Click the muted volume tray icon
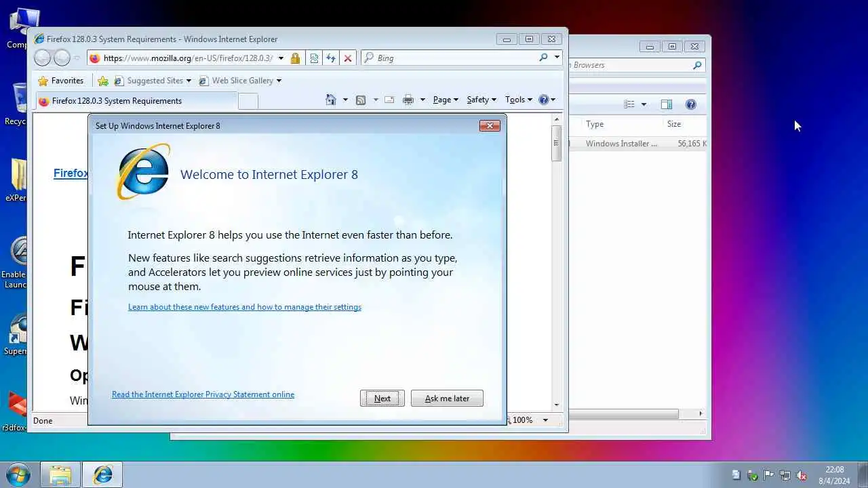Image resolution: width=868 pixels, height=488 pixels. point(802,475)
